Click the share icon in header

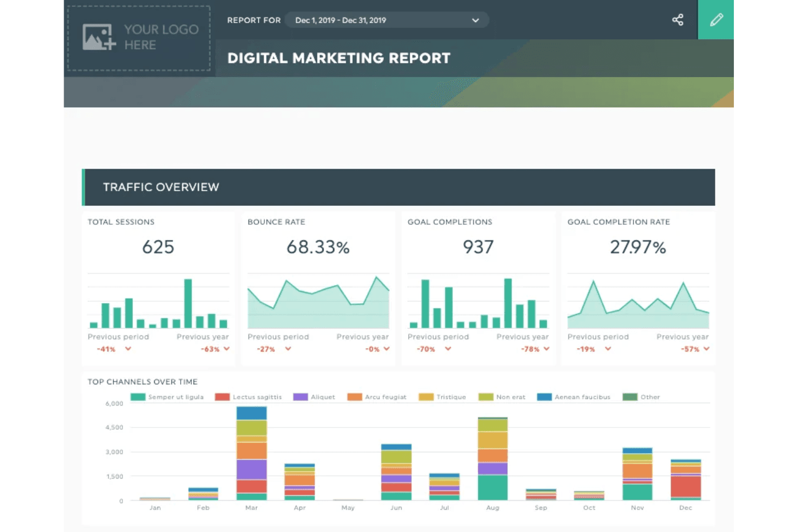[x=678, y=20]
